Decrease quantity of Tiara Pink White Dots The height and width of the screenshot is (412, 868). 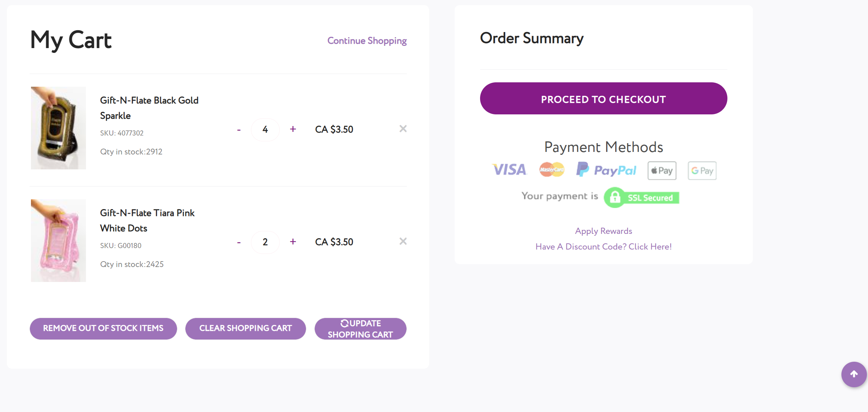(239, 242)
